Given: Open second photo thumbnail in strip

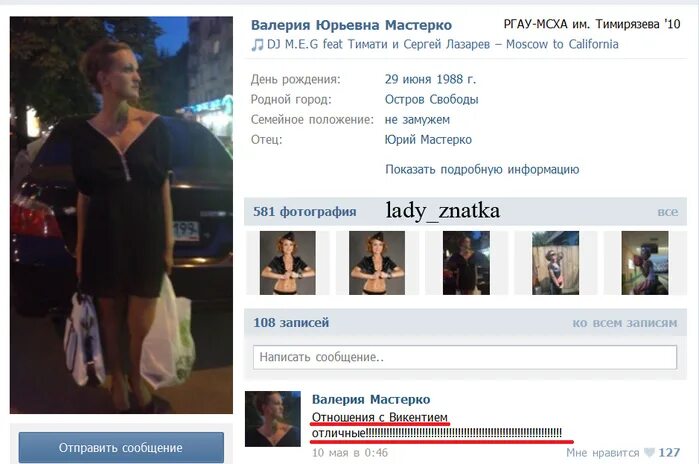Looking at the screenshot, I should (x=377, y=263).
